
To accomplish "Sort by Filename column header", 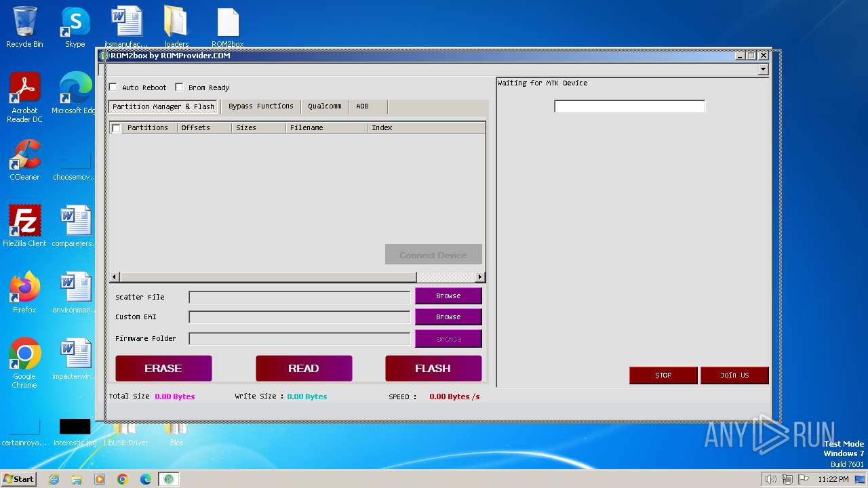I will (x=326, y=127).
